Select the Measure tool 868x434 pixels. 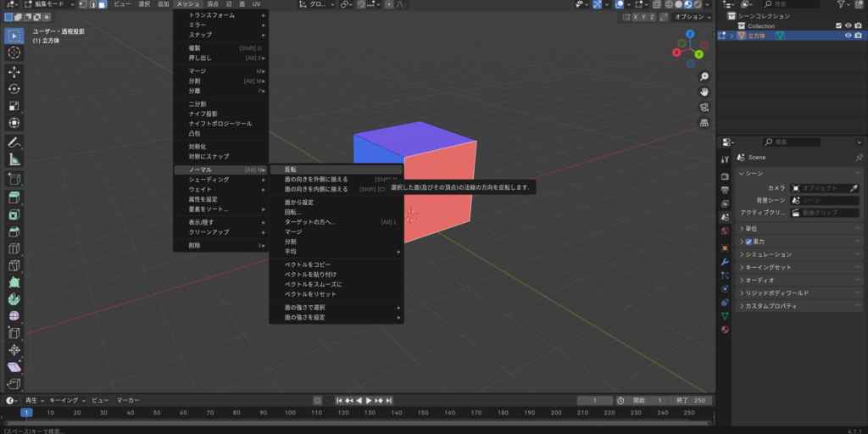pyautogui.click(x=14, y=159)
